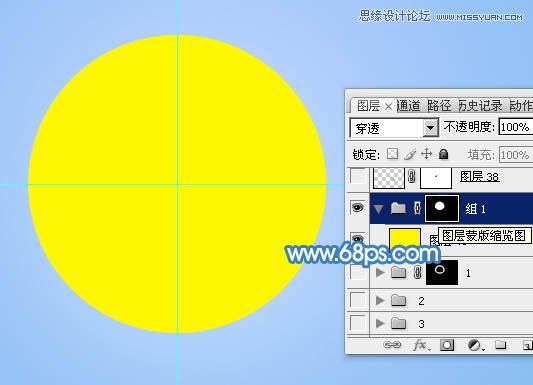
Task: Click the mask link chain on 图层 38
Action: (x=412, y=177)
